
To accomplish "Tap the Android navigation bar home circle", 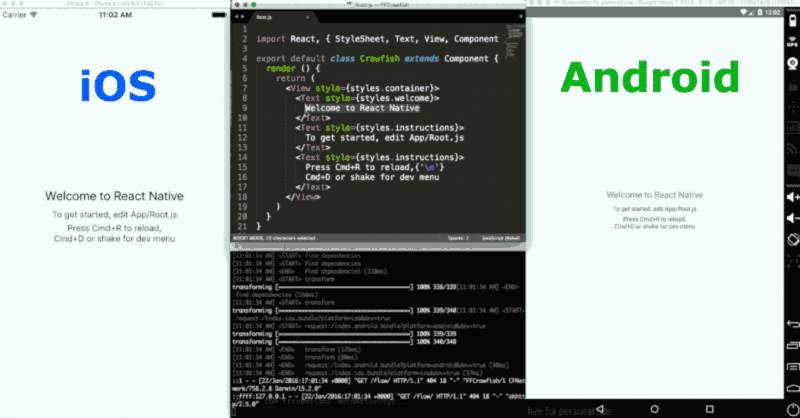I will (x=655, y=409).
